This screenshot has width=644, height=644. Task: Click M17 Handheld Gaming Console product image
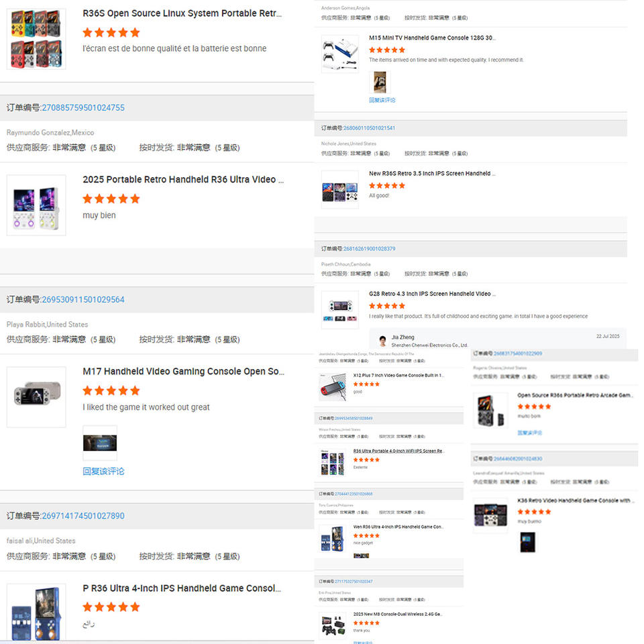[36, 397]
